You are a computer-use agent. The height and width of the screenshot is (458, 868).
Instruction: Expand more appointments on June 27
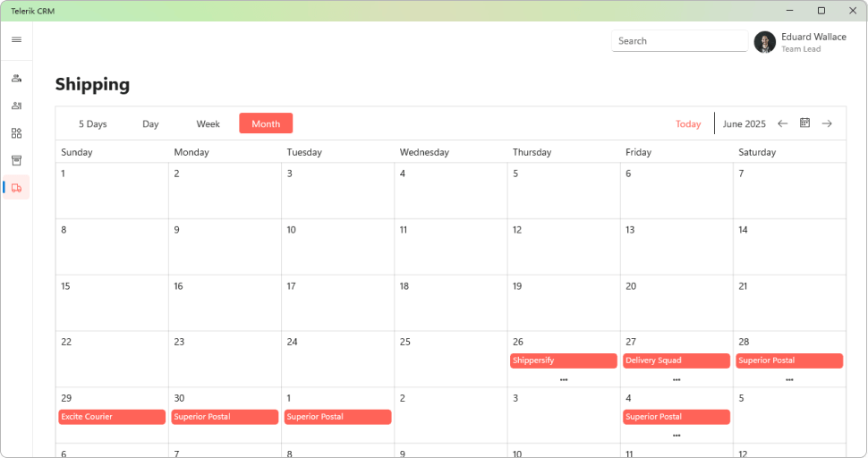[677, 380]
